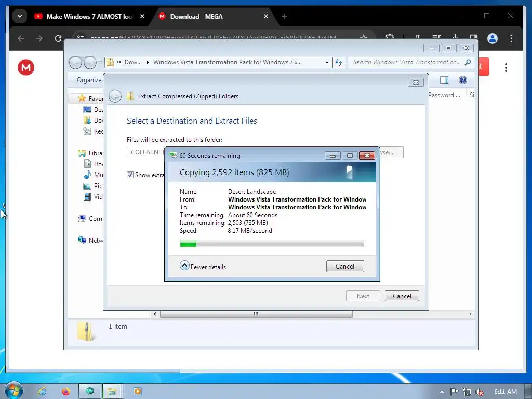Click the magnifier icon in Explorer search
The image size is (532, 399).
click(x=468, y=62)
